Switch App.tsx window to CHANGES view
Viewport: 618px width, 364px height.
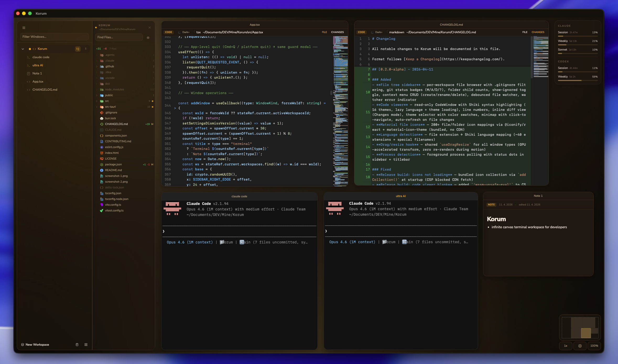tap(337, 32)
